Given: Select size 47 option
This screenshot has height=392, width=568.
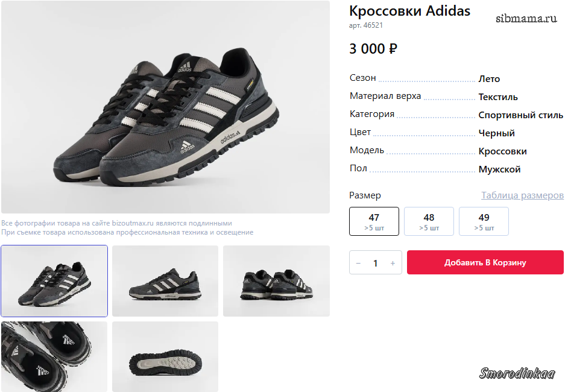Looking at the screenshot, I should [x=374, y=221].
